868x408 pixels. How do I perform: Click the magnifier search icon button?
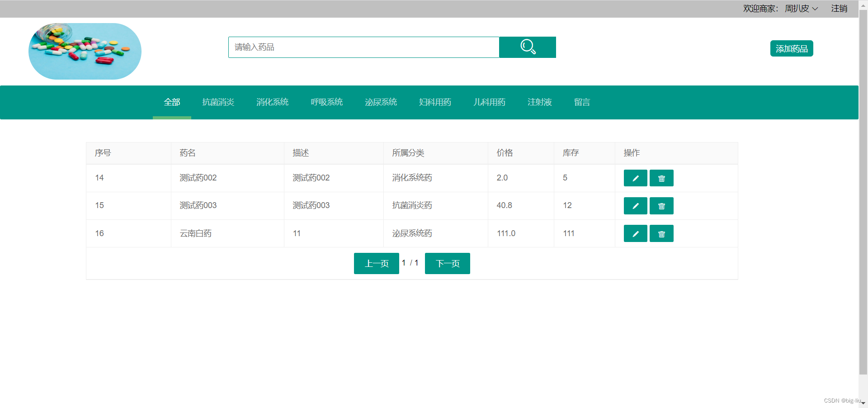click(527, 47)
